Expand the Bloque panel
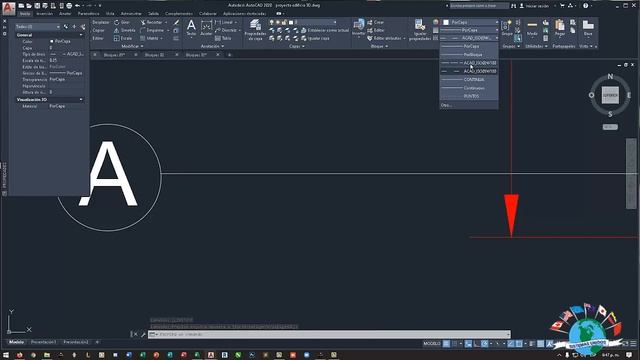Viewport: 640px width, 360px height. point(379,47)
